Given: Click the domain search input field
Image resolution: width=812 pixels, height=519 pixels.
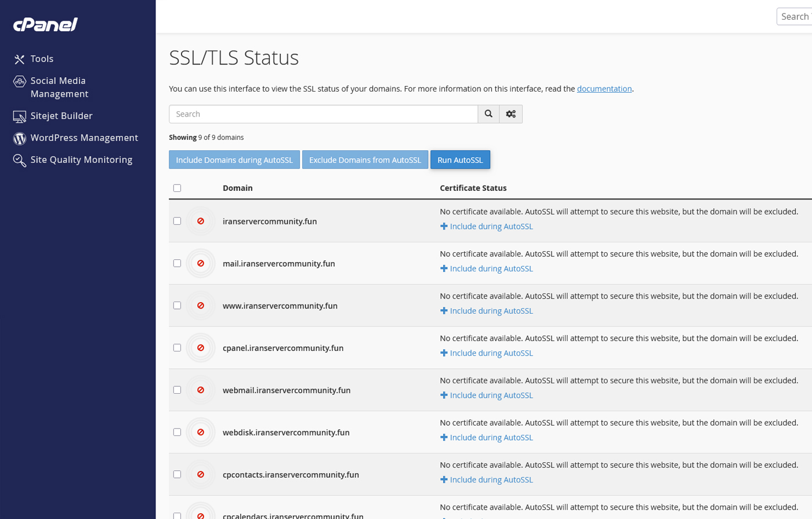Looking at the screenshot, I should pyautogui.click(x=323, y=114).
